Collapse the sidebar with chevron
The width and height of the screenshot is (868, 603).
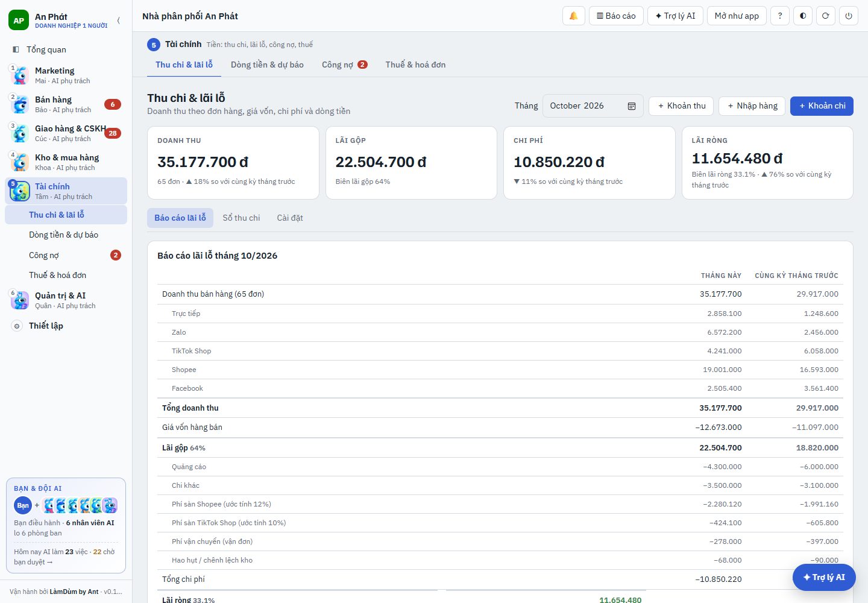click(x=118, y=21)
